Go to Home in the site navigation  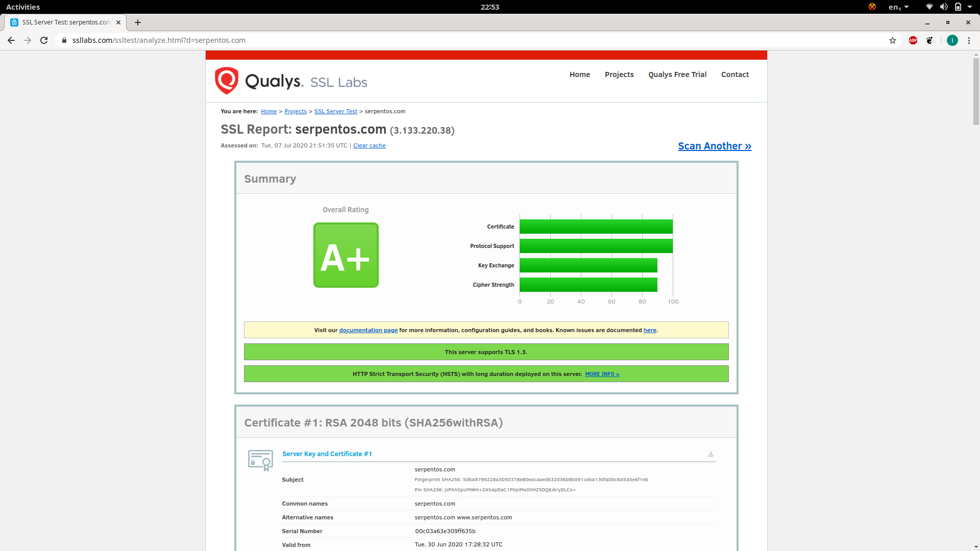(580, 74)
